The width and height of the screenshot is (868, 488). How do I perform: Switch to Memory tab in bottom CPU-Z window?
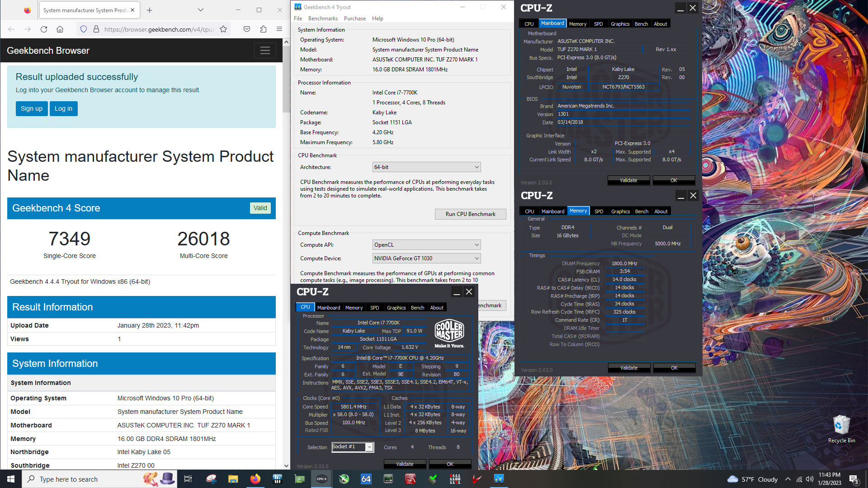[354, 308]
